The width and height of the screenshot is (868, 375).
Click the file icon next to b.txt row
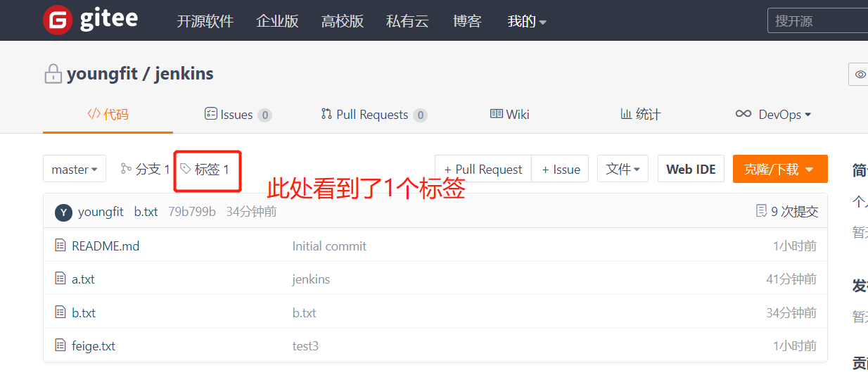click(x=60, y=312)
